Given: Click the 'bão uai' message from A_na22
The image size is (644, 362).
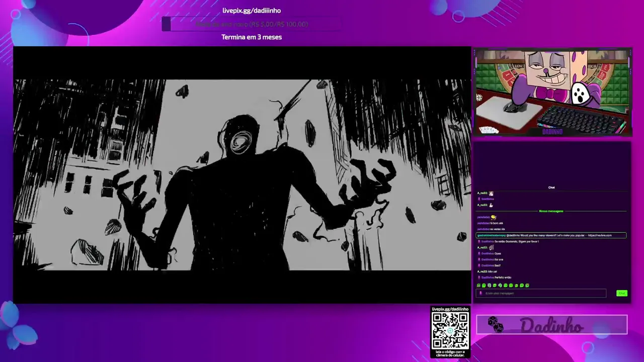Looking at the screenshot, I should (492, 271).
